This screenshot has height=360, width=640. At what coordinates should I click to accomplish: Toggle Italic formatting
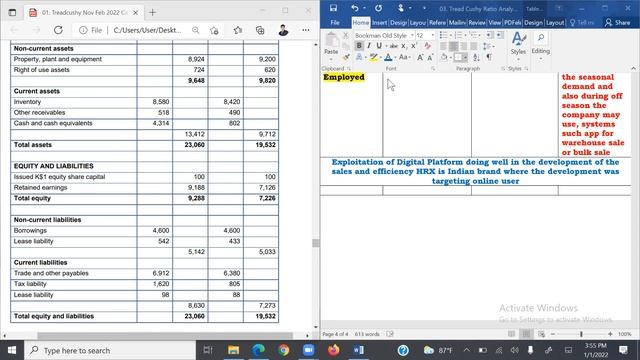(x=369, y=46)
